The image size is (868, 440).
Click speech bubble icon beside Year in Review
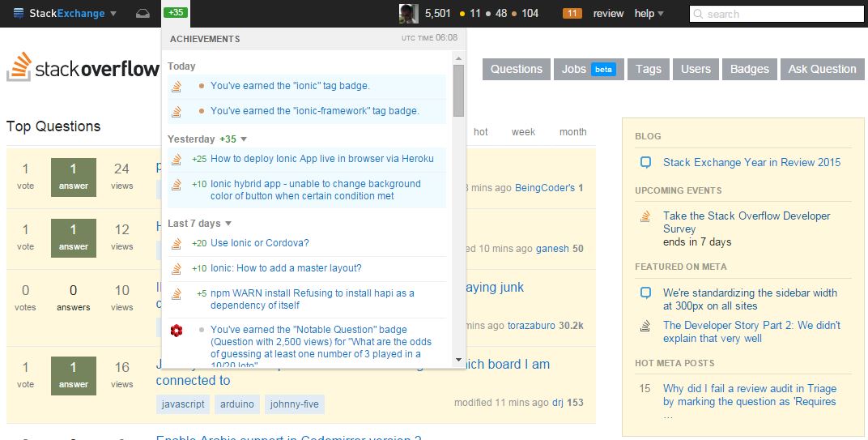[x=645, y=162]
